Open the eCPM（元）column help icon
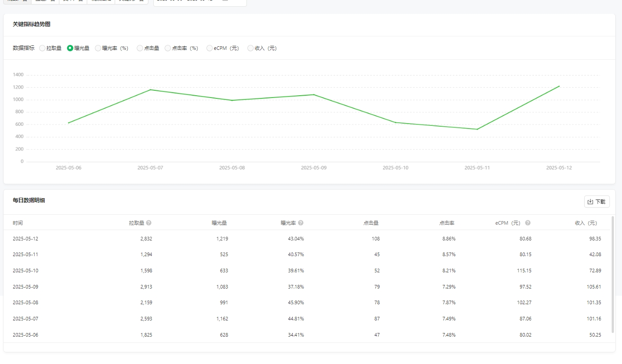622x364 pixels. pyautogui.click(x=528, y=223)
